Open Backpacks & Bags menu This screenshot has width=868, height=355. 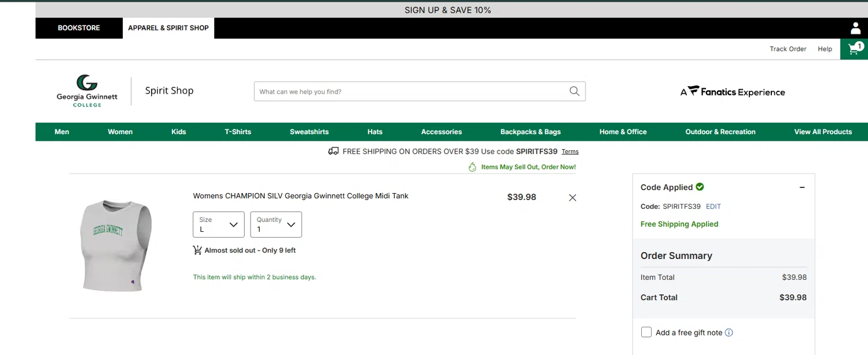pos(531,132)
